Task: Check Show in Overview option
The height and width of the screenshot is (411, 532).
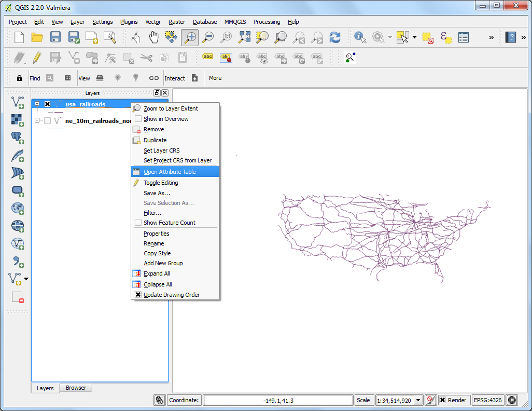Action: (x=138, y=118)
